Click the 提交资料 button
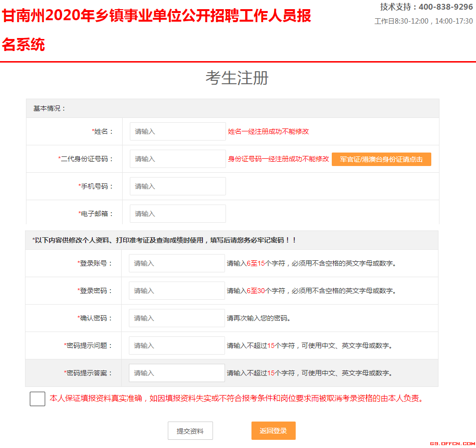 [190, 431]
